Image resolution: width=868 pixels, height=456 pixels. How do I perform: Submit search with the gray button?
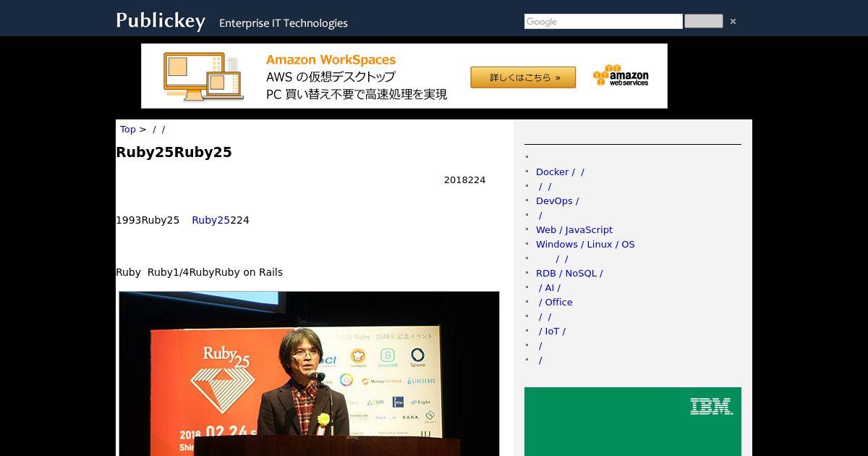coord(703,21)
